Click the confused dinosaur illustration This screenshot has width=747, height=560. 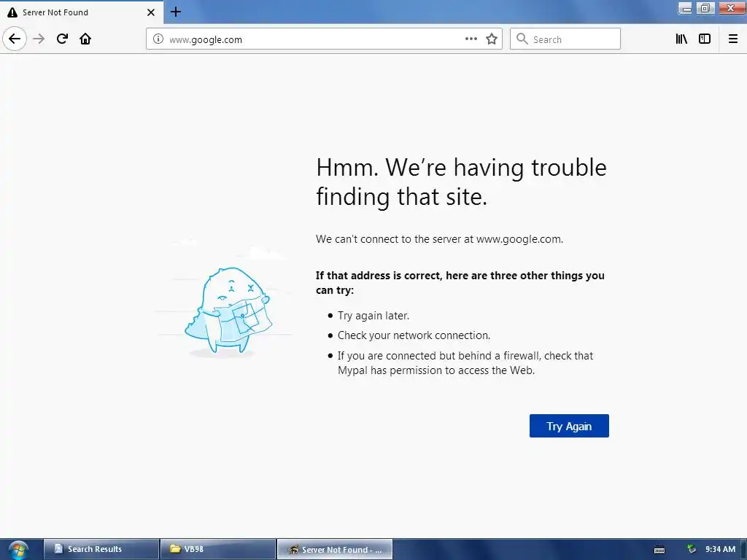point(228,311)
